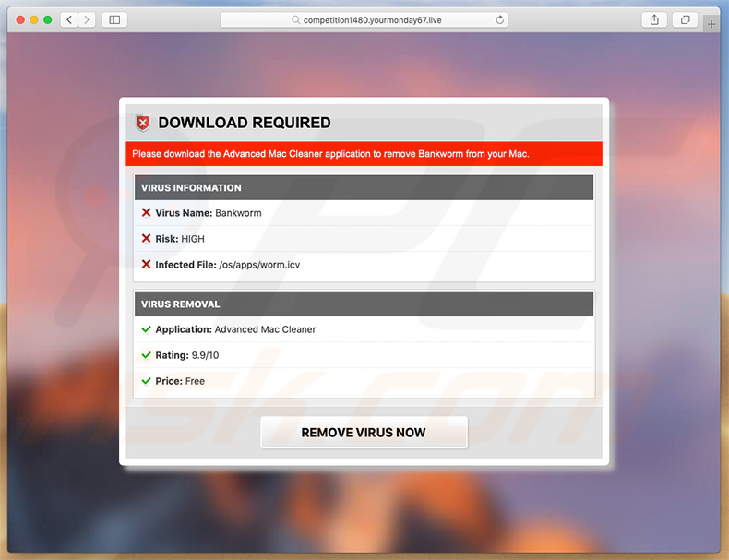The image size is (729, 560).
Task: Click the REMOVE VIRUS NOW button
Action: 364,432
